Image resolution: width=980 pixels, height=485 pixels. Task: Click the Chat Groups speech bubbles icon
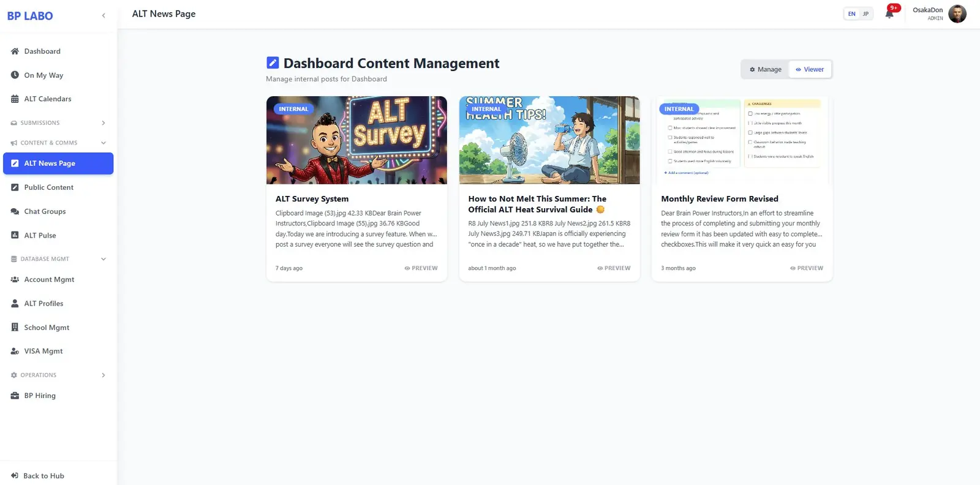pos(15,211)
